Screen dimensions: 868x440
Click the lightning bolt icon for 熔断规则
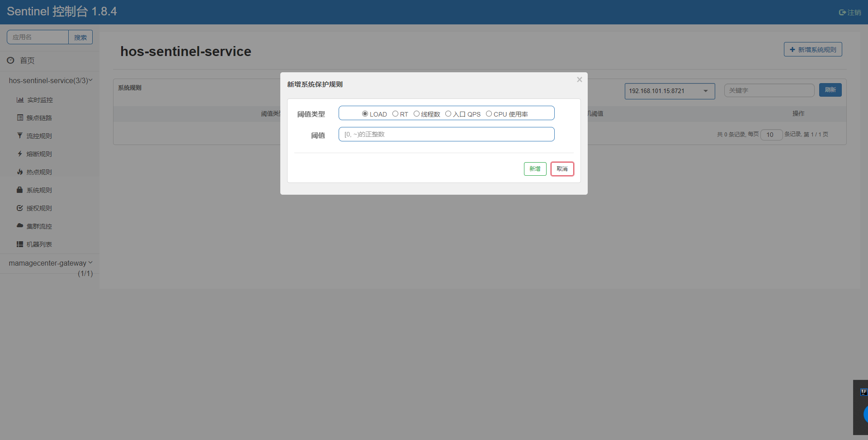pos(20,154)
